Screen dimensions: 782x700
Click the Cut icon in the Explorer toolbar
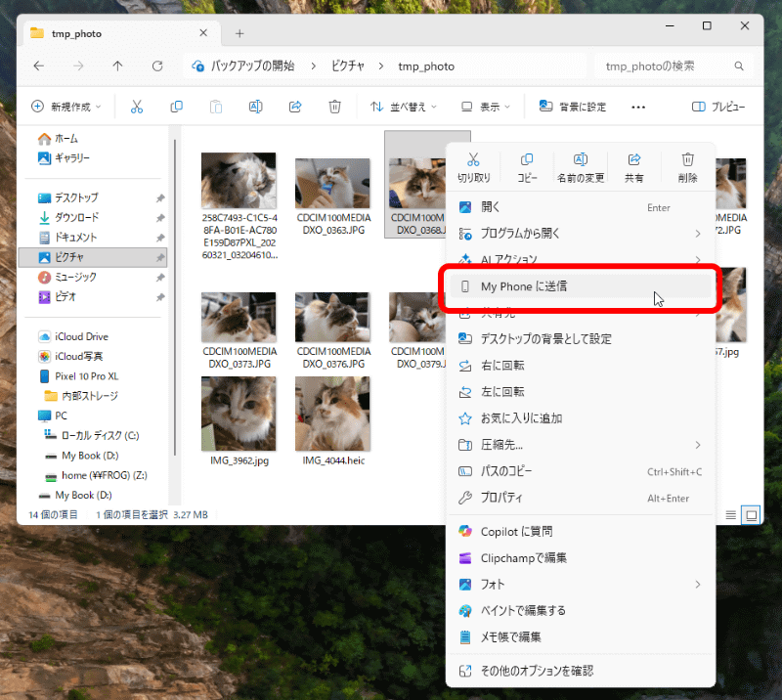[x=137, y=107]
